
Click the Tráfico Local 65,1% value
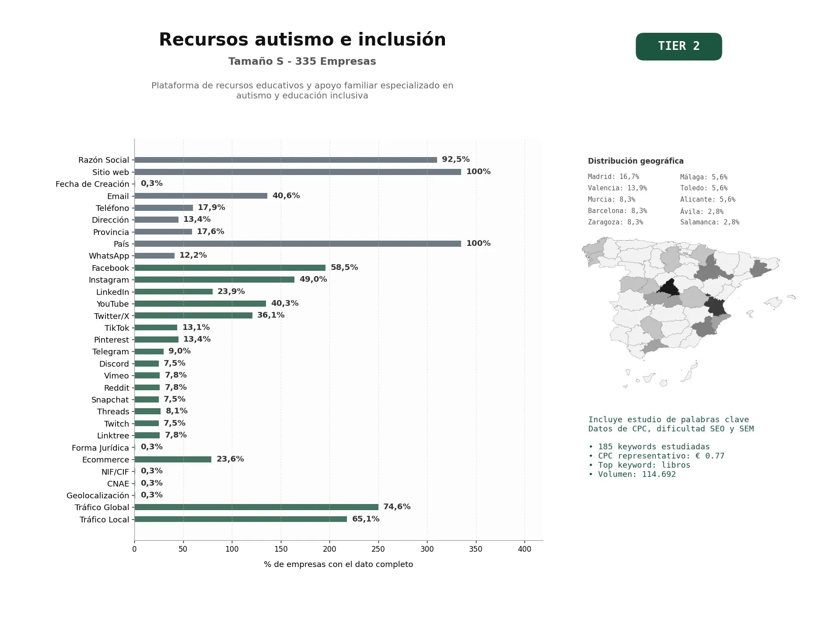coord(366,519)
